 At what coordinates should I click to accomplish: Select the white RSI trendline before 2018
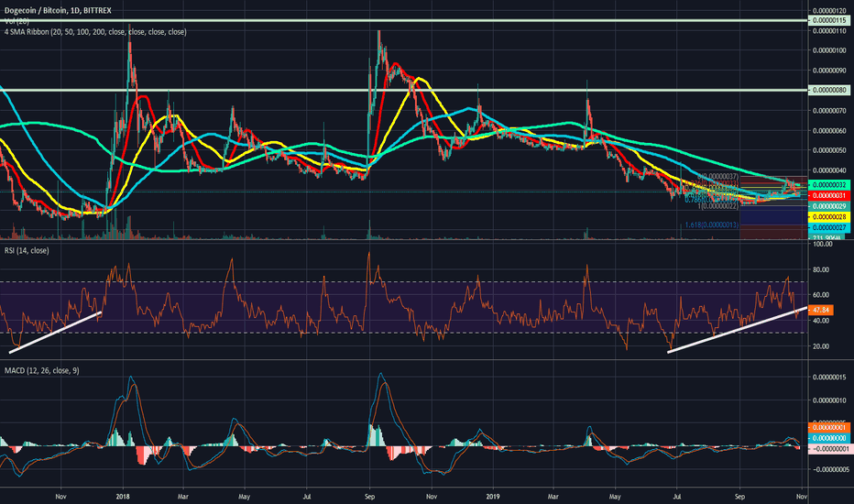tap(56, 333)
